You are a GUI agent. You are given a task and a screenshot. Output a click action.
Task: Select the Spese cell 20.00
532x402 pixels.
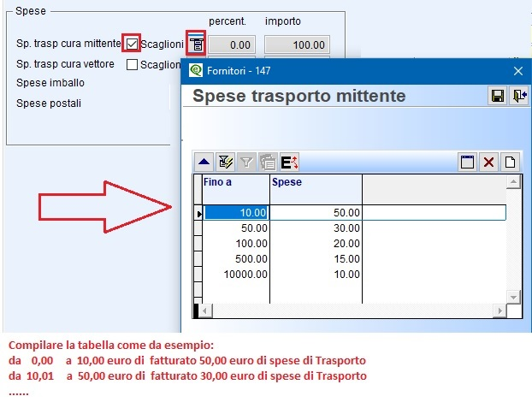(x=316, y=244)
